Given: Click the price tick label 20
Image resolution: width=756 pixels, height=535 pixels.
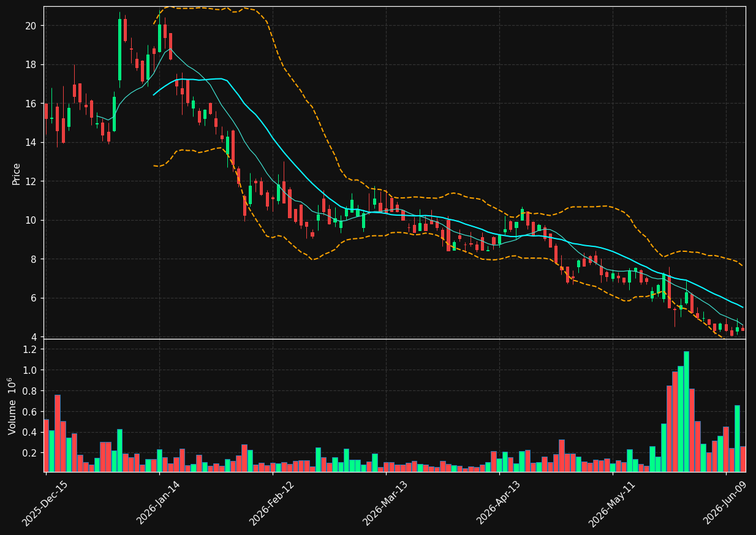Looking at the screenshot, I should coord(31,26).
